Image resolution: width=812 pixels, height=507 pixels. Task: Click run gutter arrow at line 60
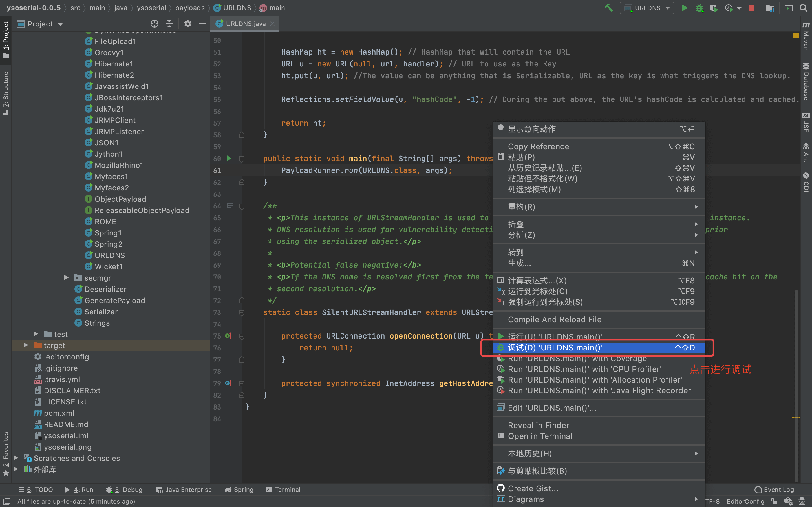(x=229, y=158)
